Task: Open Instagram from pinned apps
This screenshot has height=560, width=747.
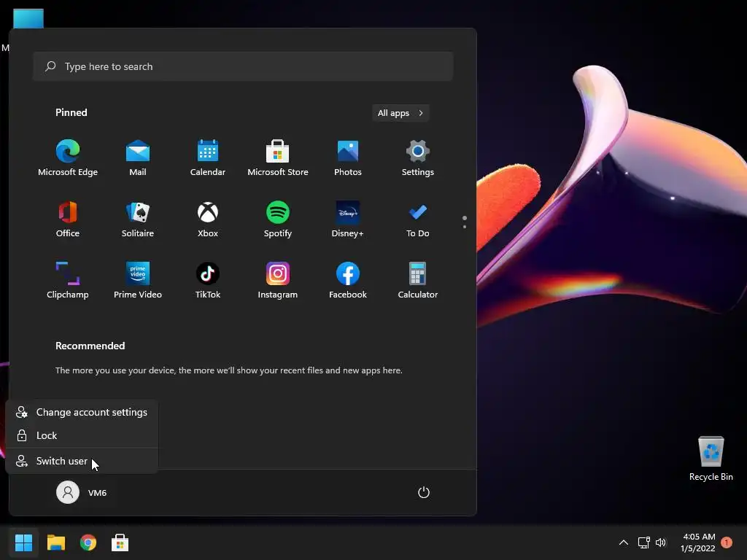Action: pos(278,281)
